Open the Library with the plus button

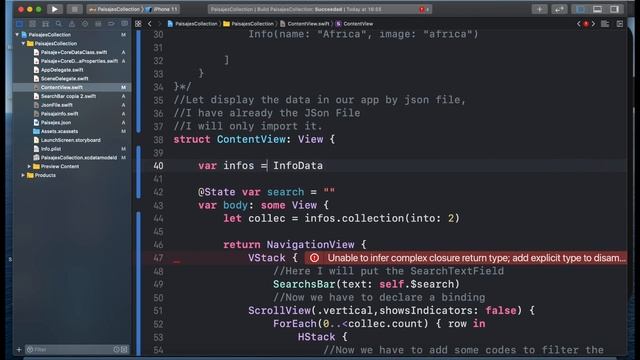pyautogui.click(x=540, y=9)
